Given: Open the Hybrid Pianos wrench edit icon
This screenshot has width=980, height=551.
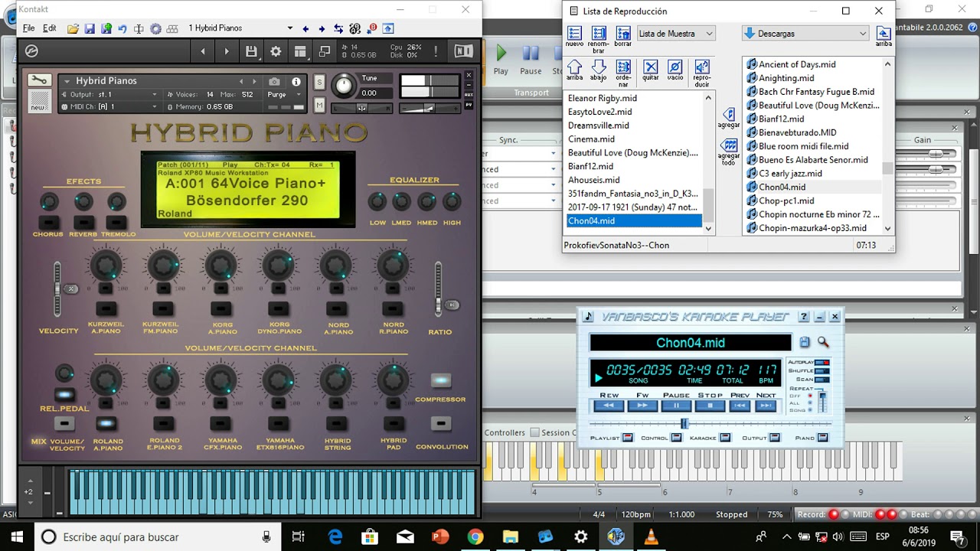Looking at the screenshot, I should (x=40, y=80).
